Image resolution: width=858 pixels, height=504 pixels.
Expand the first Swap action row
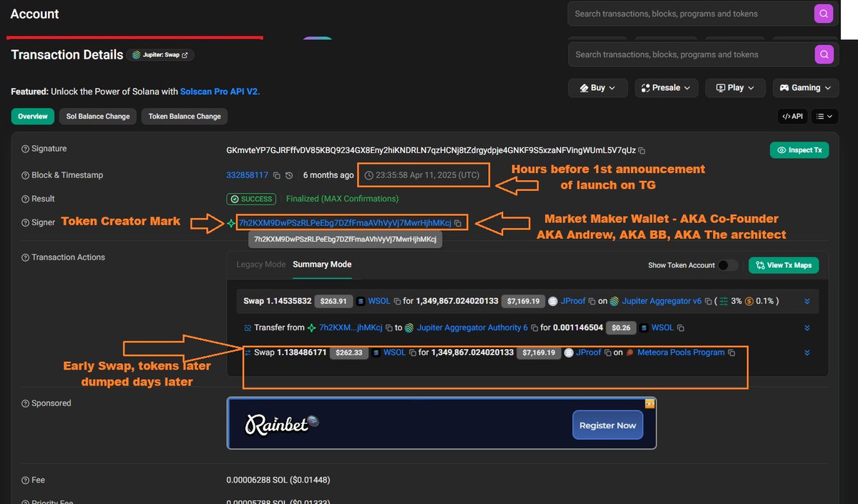[x=806, y=302]
